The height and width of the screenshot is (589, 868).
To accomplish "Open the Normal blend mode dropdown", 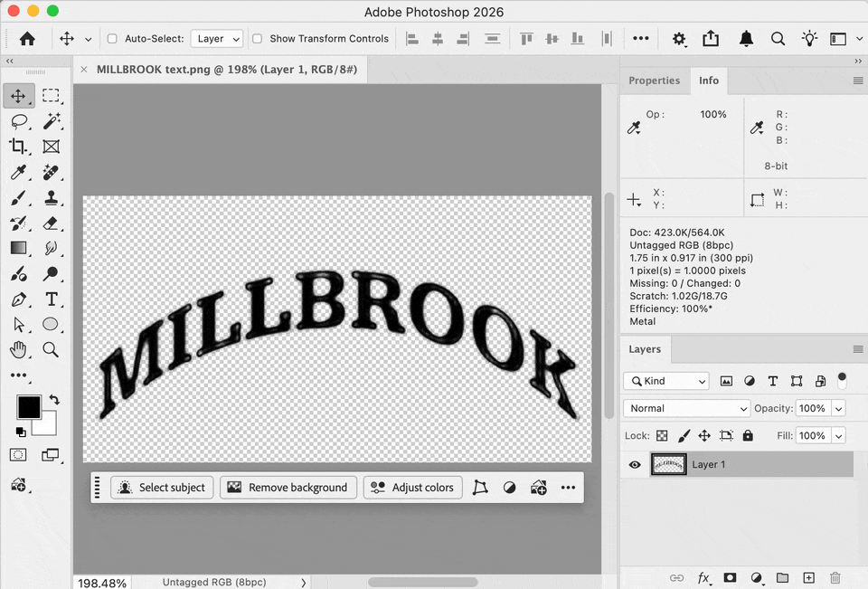I will click(x=686, y=408).
